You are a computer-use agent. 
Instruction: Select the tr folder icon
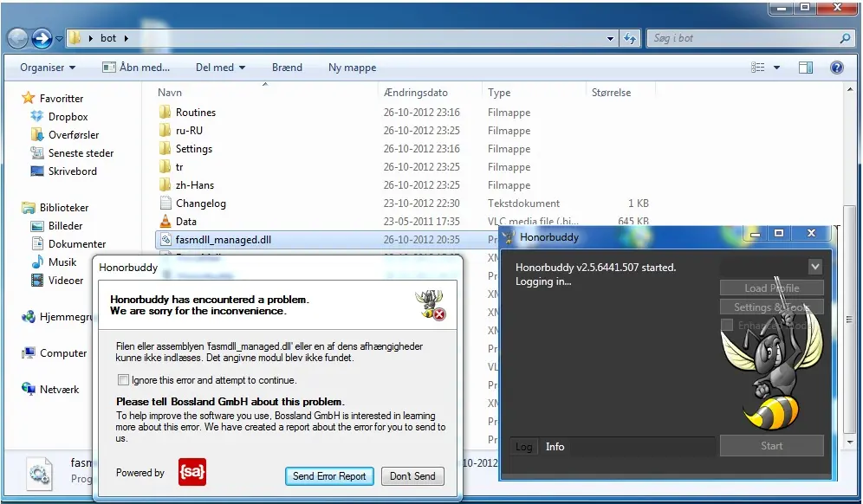pyautogui.click(x=165, y=167)
